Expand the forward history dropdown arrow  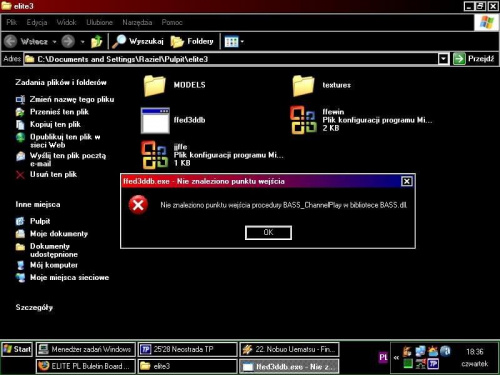[x=82, y=42]
